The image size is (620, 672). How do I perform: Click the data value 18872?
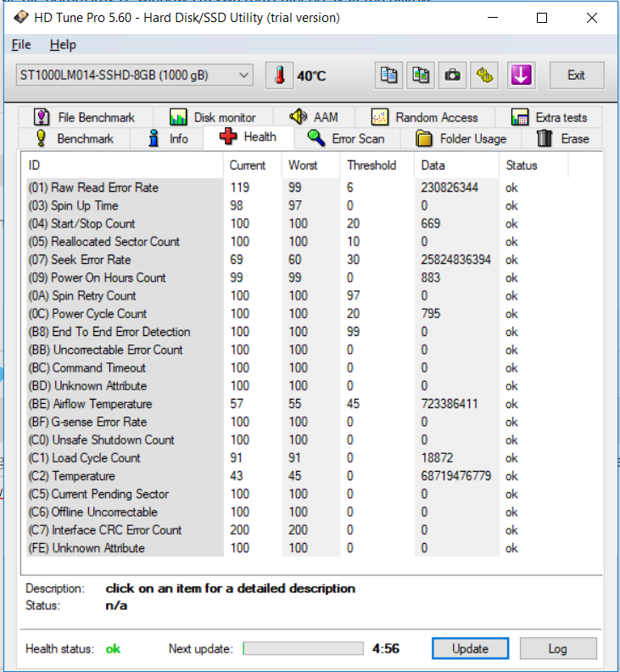(437, 457)
